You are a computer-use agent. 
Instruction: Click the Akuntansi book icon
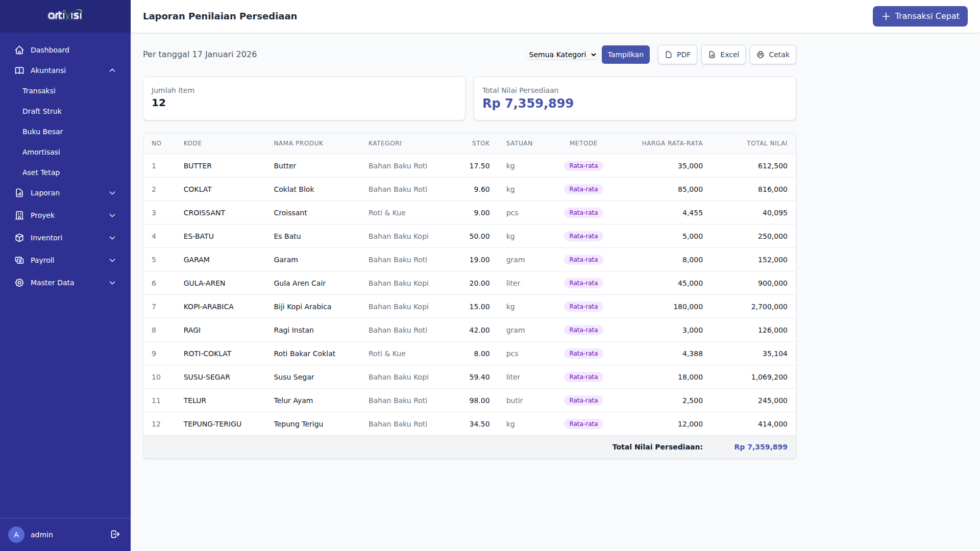(x=19, y=70)
